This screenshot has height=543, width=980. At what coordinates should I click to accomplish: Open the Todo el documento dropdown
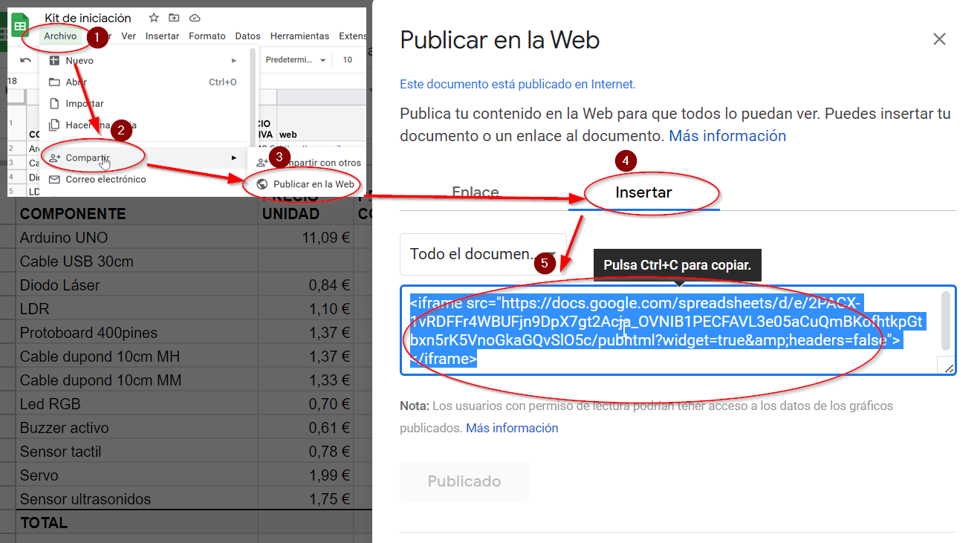pyautogui.click(x=483, y=254)
